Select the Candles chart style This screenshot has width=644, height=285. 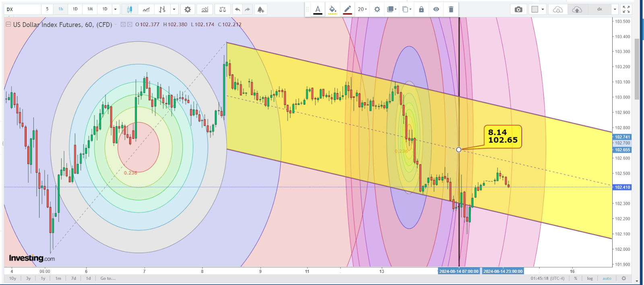(x=130, y=9)
